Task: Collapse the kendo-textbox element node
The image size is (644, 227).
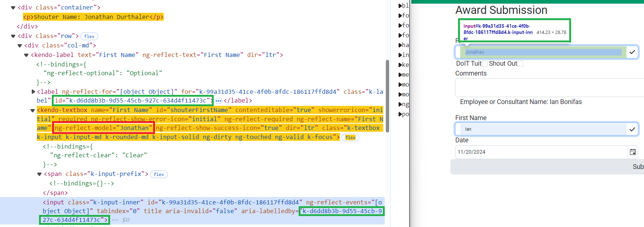Action: [x=32, y=110]
